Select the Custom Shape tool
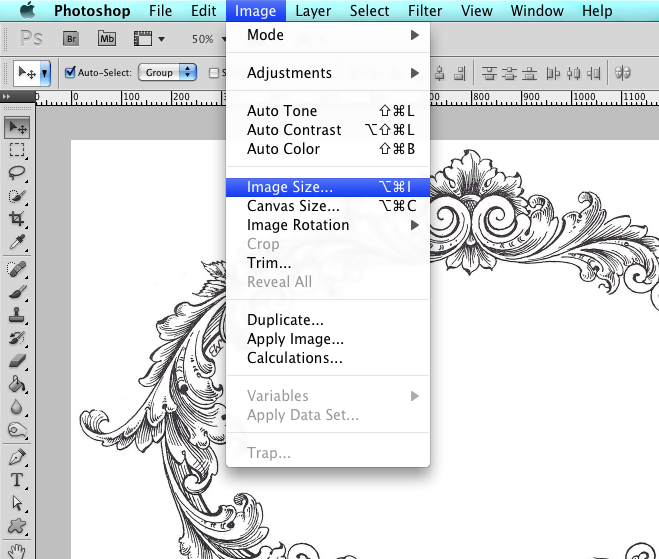 pos(17,526)
